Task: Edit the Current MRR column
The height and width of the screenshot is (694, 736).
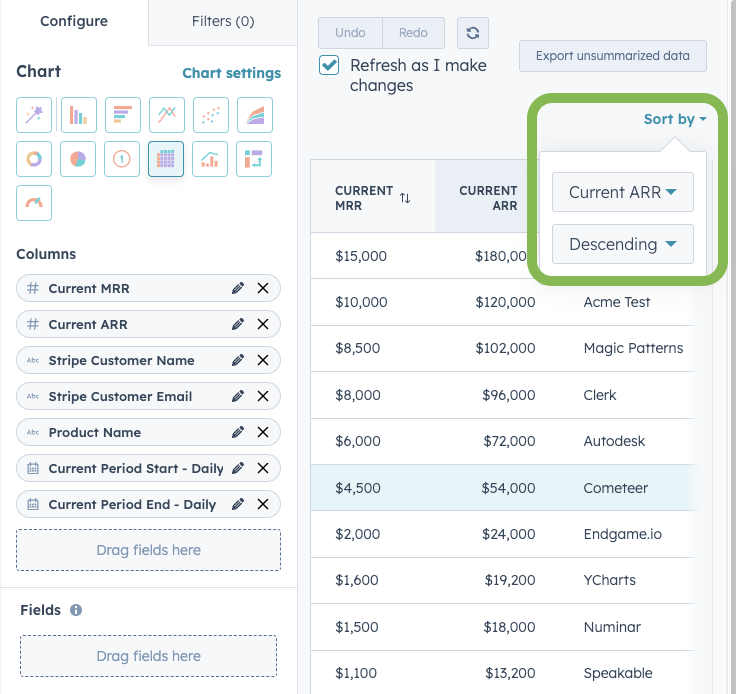Action: click(x=238, y=288)
